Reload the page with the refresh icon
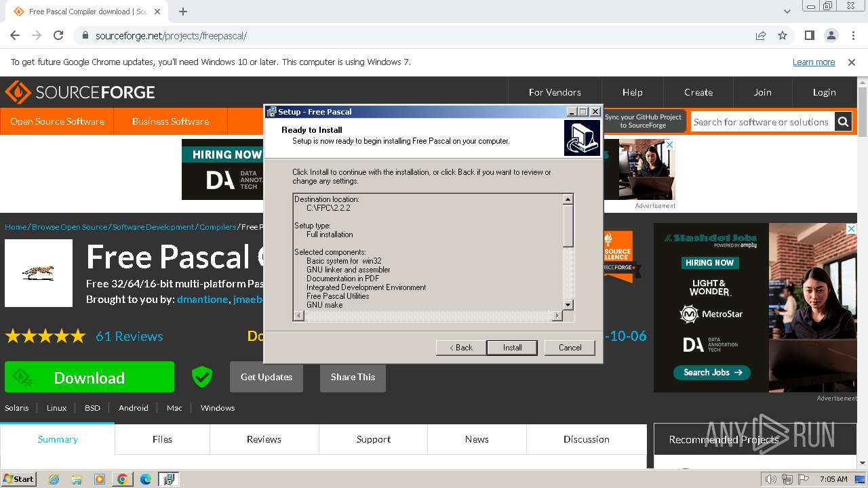 click(x=58, y=35)
